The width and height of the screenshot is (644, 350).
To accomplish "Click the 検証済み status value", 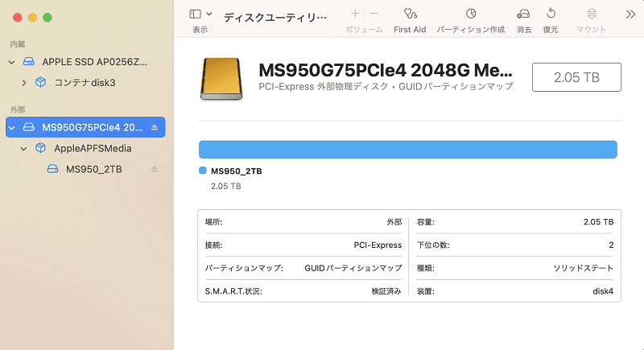I will tap(386, 291).
